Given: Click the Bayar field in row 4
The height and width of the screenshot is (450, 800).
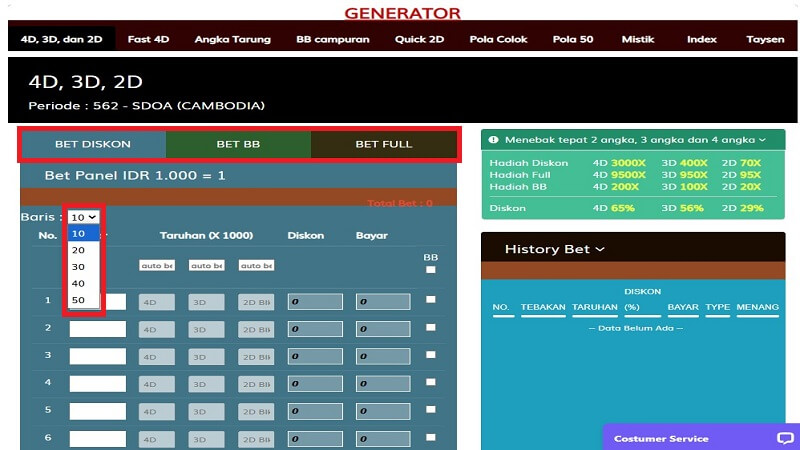Looking at the screenshot, I should click(x=383, y=384).
